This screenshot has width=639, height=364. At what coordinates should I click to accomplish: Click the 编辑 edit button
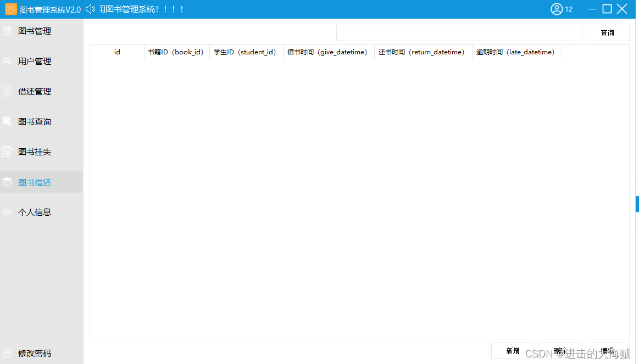click(x=607, y=351)
